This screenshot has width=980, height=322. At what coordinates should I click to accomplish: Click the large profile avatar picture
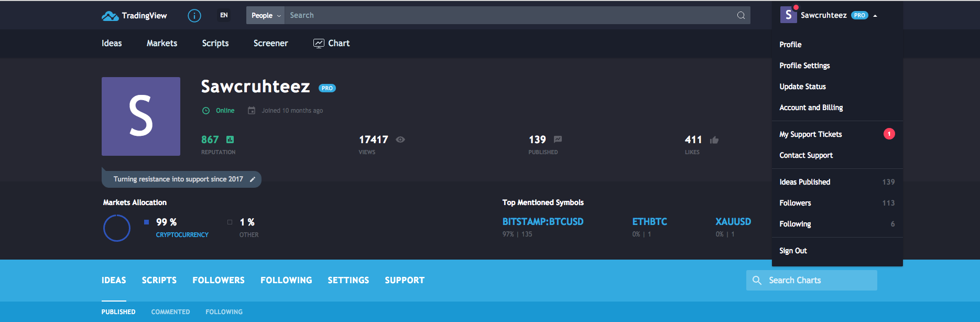pyautogui.click(x=141, y=116)
